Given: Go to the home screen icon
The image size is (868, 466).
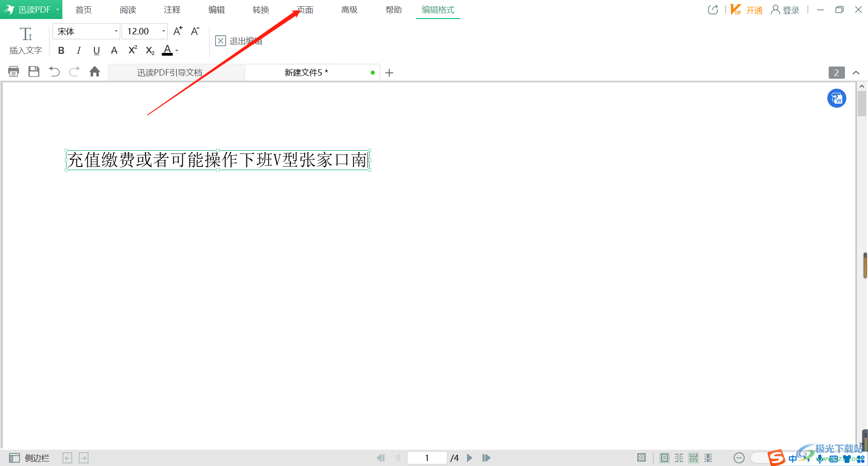Looking at the screenshot, I should point(94,71).
